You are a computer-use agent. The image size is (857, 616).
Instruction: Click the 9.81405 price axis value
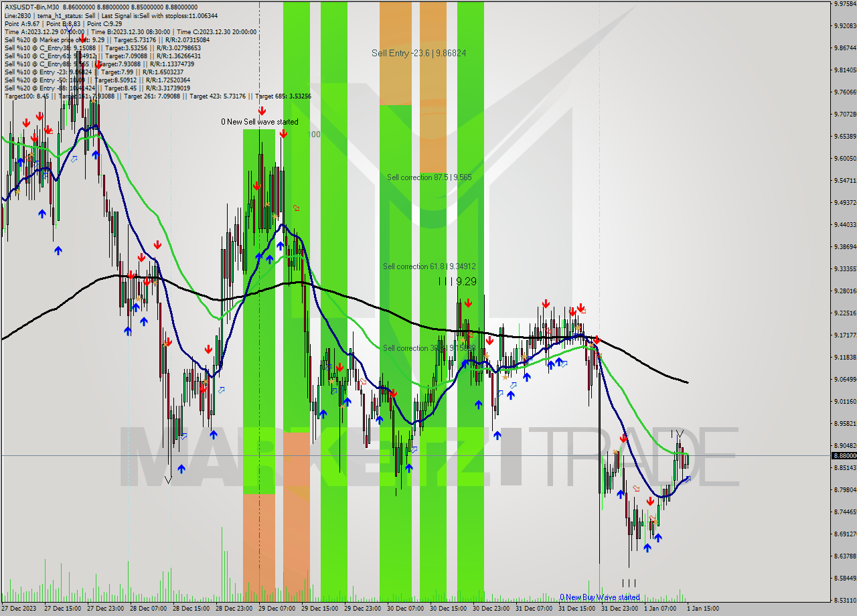(845, 70)
